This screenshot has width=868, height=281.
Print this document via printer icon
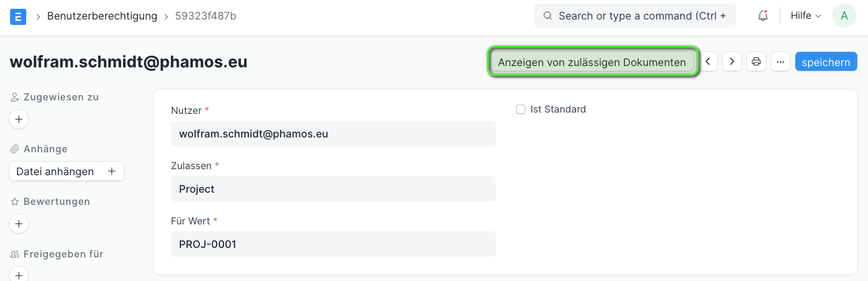point(756,61)
